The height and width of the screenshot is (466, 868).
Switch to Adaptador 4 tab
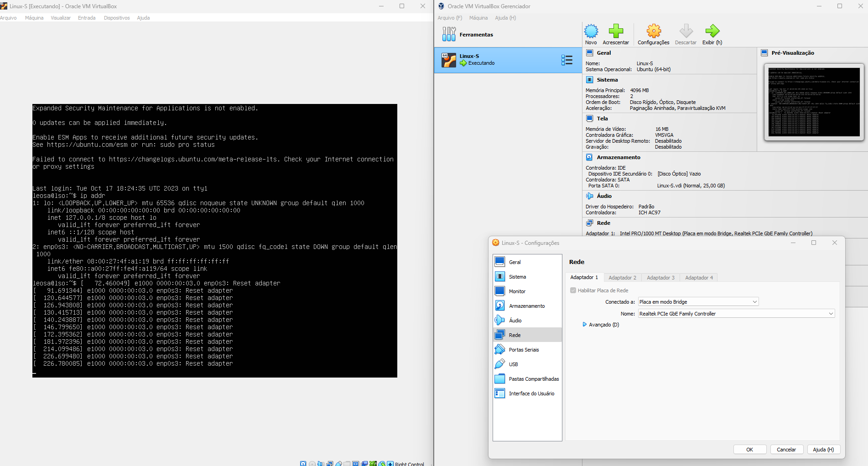point(699,278)
